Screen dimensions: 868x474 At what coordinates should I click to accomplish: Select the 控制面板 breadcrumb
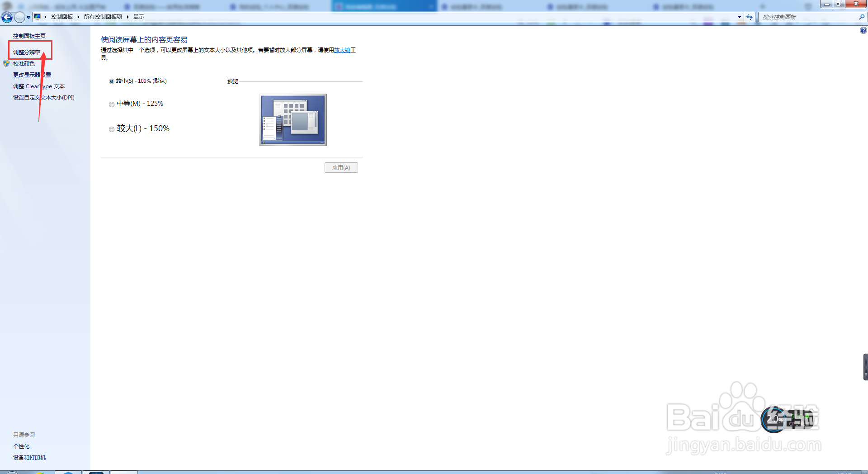pos(62,17)
